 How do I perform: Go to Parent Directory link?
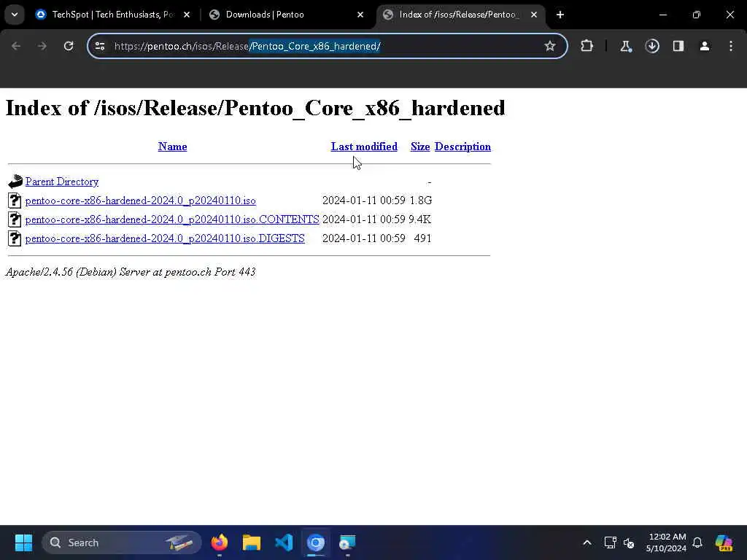point(62,182)
